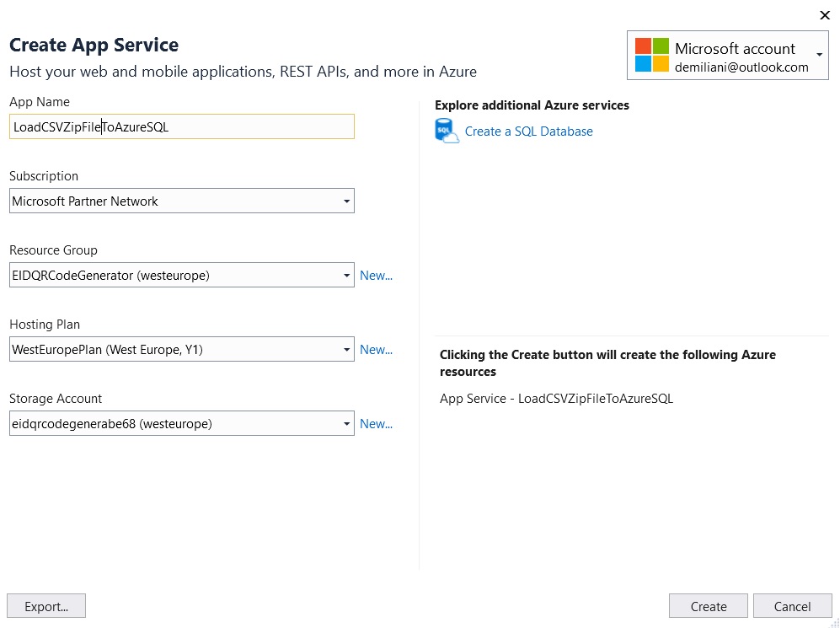Click the EIDQRCodeGenerator resource group field

pos(169,275)
